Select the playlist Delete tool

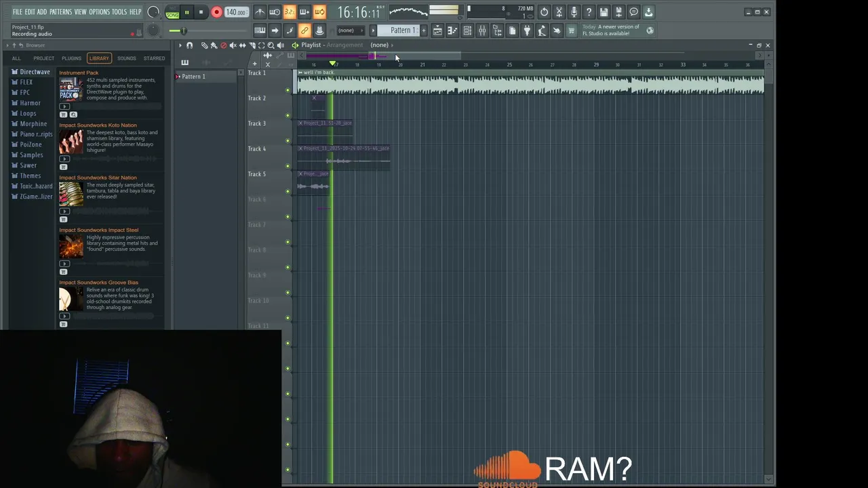tap(223, 45)
